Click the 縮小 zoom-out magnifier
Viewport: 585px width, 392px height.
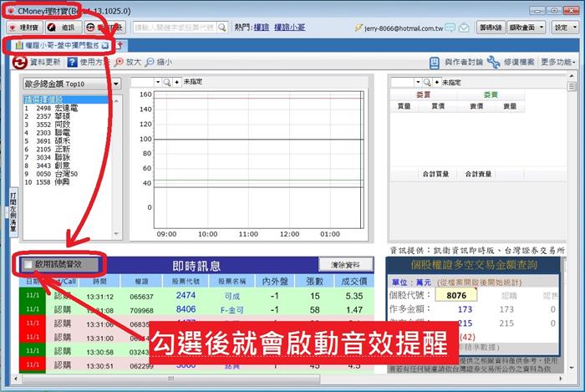click(x=150, y=62)
